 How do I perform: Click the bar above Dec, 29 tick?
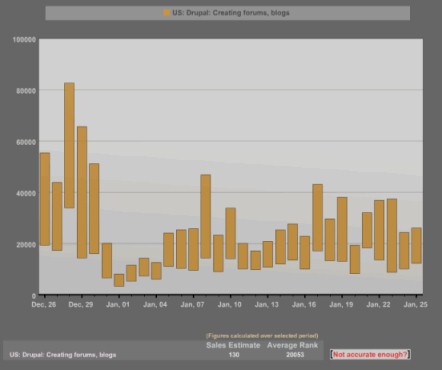[82, 192]
